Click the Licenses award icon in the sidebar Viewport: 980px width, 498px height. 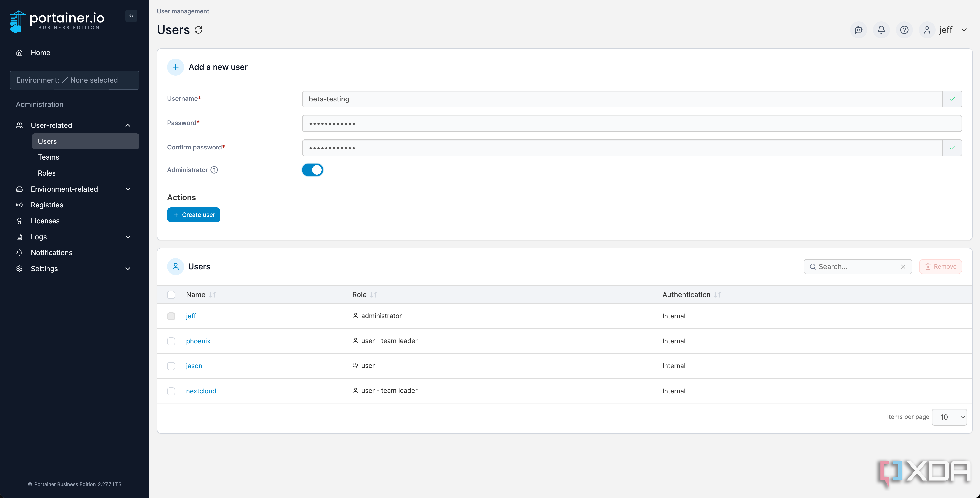coord(19,221)
